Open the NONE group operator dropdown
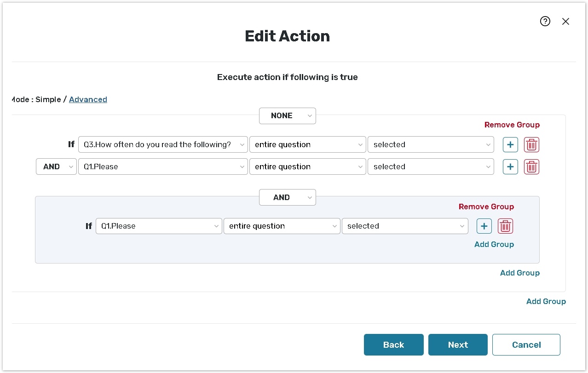588x373 pixels. click(x=287, y=116)
